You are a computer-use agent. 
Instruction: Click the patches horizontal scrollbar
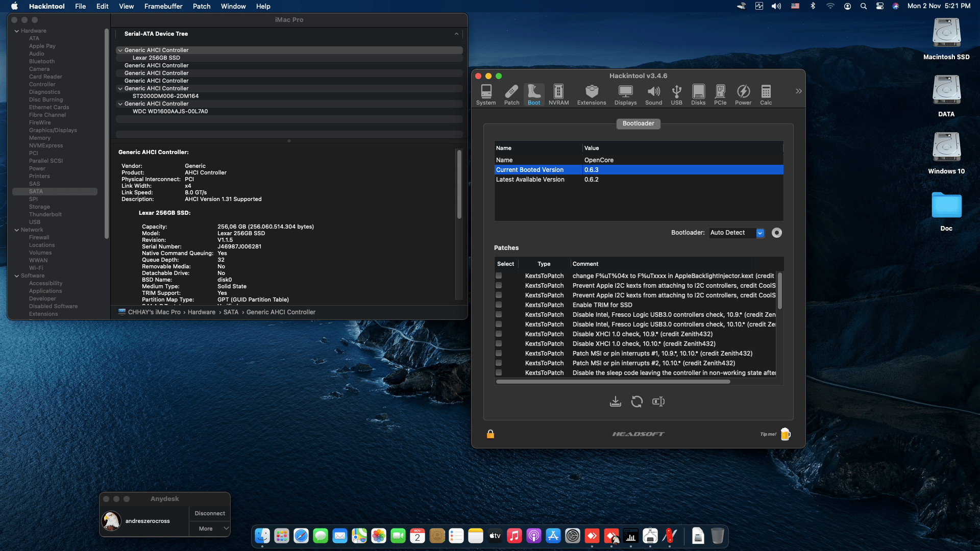tap(612, 382)
